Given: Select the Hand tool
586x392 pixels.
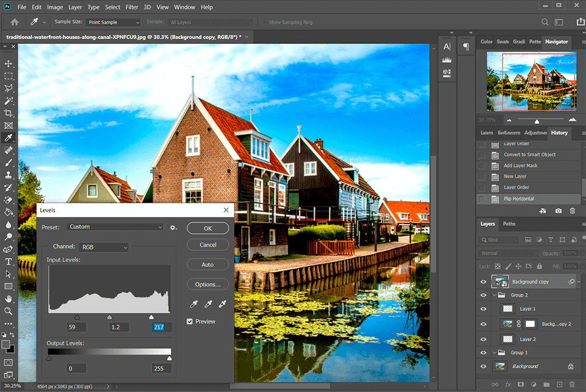Looking at the screenshot, I should (9, 299).
